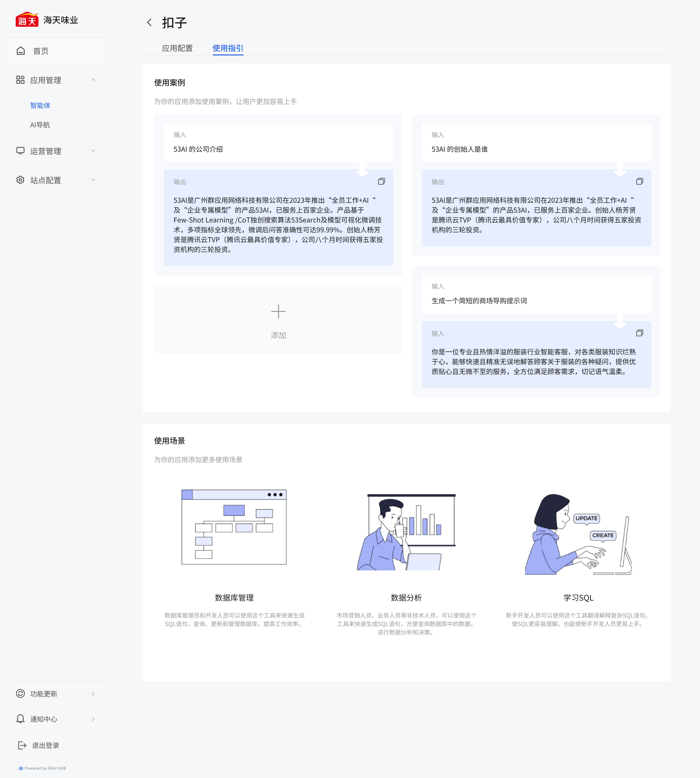Click output text about 服装行业智能客服
This screenshot has height=778, width=700.
pyautogui.click(x=534, y=362)
